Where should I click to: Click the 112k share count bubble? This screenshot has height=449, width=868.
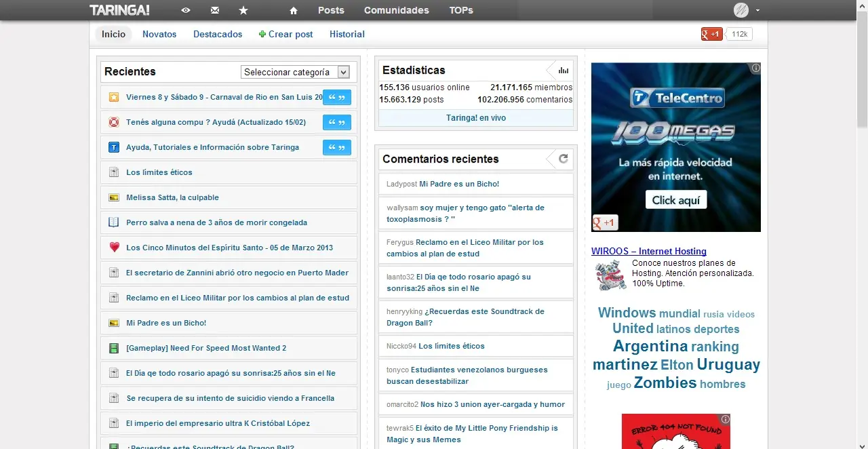click(739, 34)
